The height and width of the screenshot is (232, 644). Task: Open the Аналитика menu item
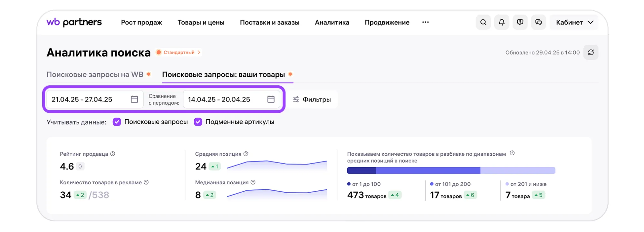(332, 22)
